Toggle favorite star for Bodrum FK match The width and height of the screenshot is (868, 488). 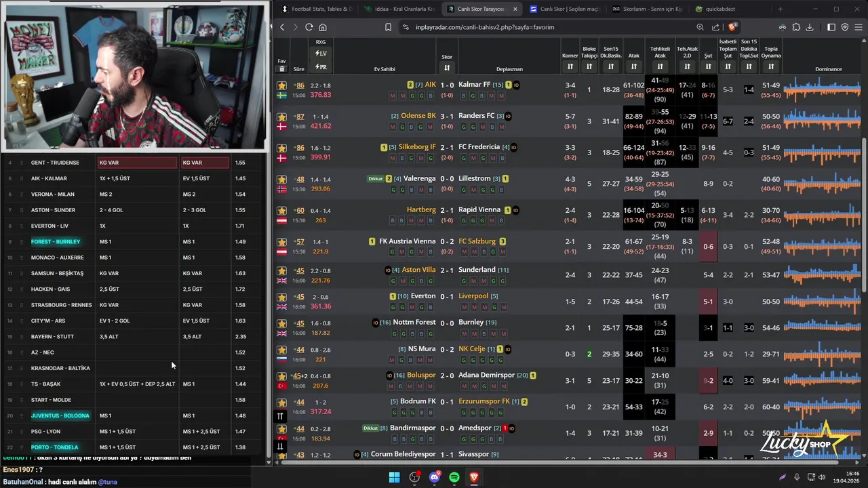tap(281, 402)
